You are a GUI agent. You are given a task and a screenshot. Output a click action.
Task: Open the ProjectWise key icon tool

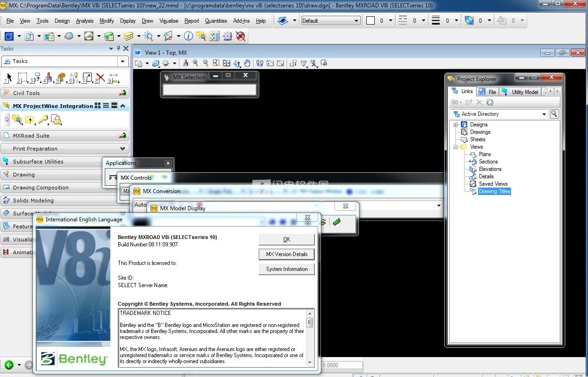tap(43, 120)
